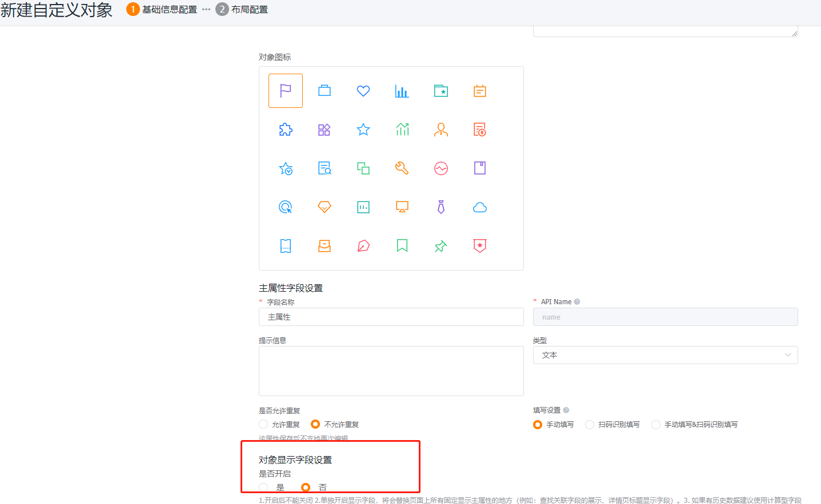Screen dimensions: 821x504
Task: Pick the purple necktie icon
Action: pos(441,207)
